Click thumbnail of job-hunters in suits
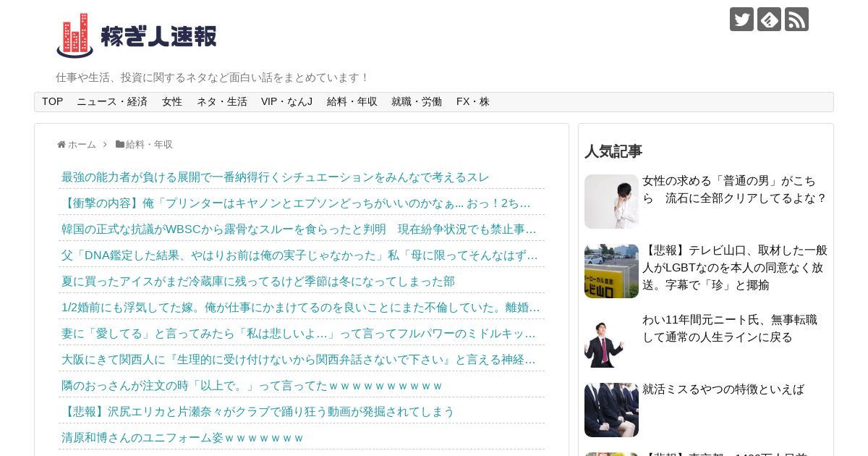Screen dimensions: 868x456 pos(611,410)
